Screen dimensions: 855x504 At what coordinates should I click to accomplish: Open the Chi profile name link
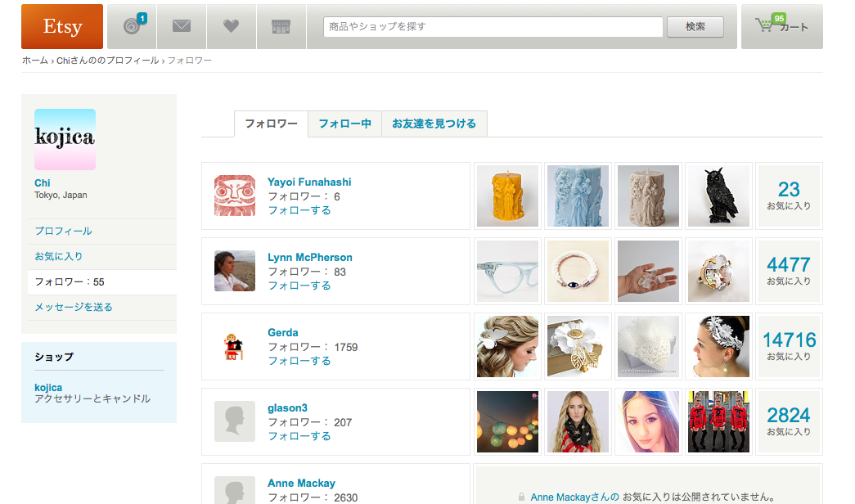[42, 183]
